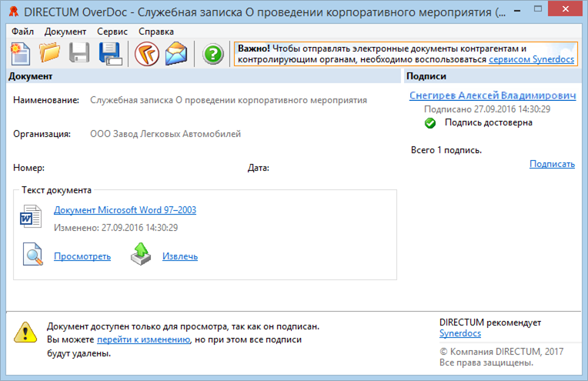This screenshot has width=588, height=381.
Task: Open the Сервис menu
Action: (112, 32)
